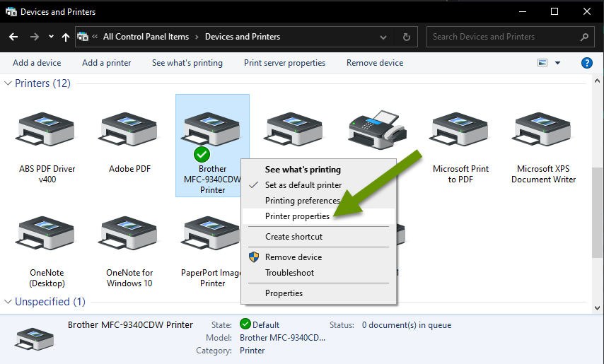Collapse the Printers (12) group
Screen dimensions: 604x364
[x=8, y=83]
